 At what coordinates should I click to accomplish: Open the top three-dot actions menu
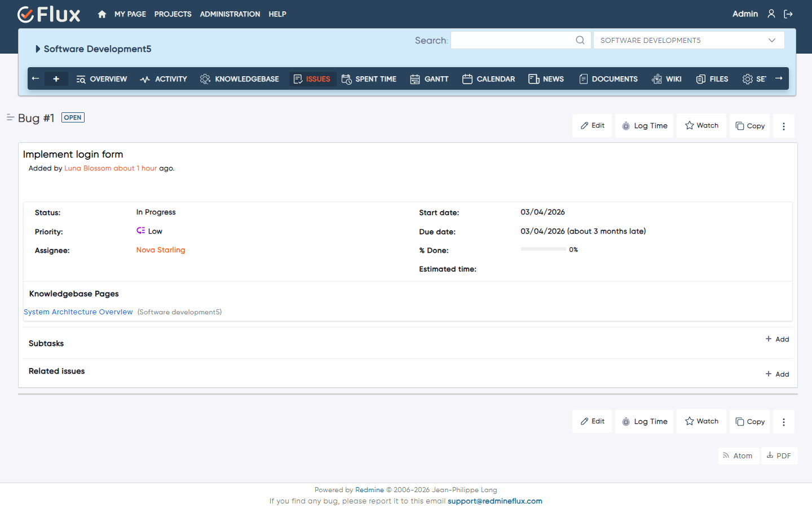[784, 126]
